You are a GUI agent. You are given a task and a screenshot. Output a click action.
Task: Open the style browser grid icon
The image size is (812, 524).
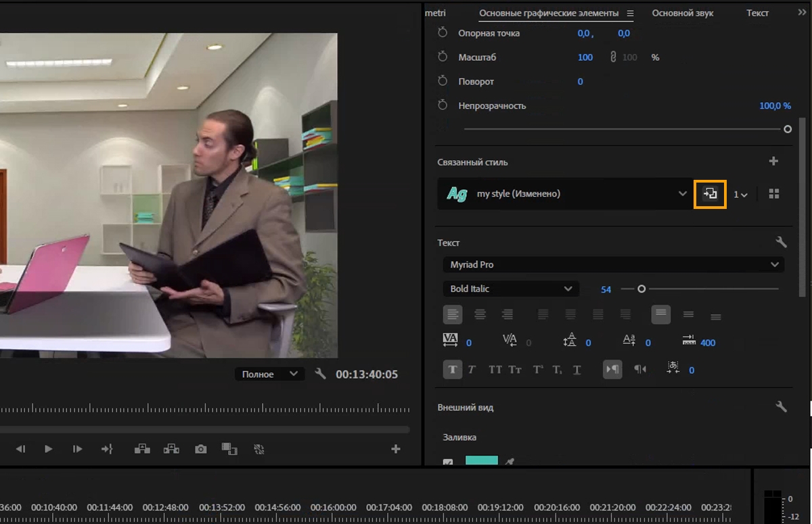click(x=775, y=194)
